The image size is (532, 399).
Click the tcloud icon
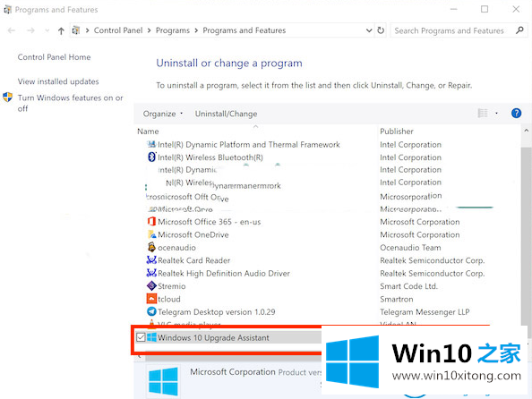point(151,299)
